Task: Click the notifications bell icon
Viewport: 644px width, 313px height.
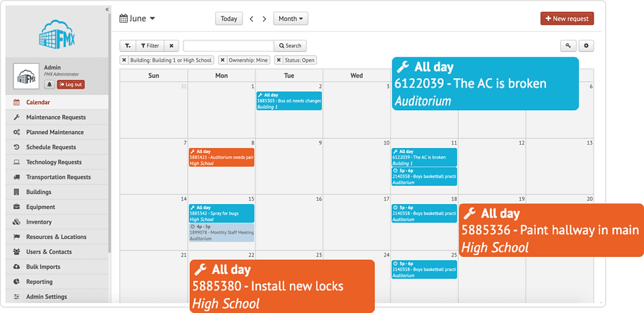Action: [49, 84]
